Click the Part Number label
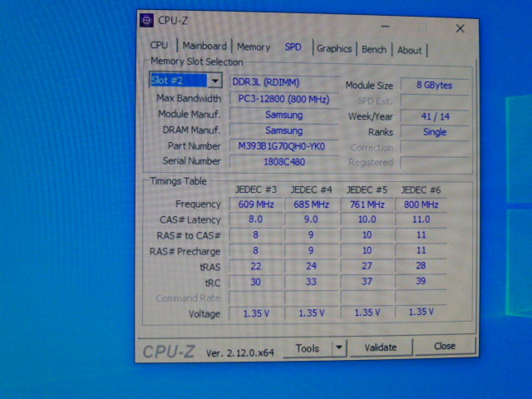This screenshot has width=532, height=399. click(x=194, y=146)
